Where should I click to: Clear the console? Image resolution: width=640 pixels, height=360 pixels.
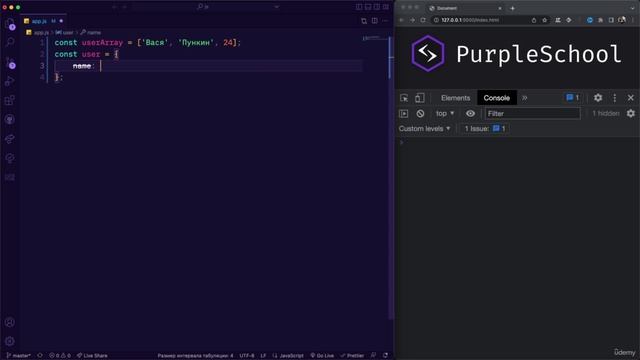[x=420, y=113]
